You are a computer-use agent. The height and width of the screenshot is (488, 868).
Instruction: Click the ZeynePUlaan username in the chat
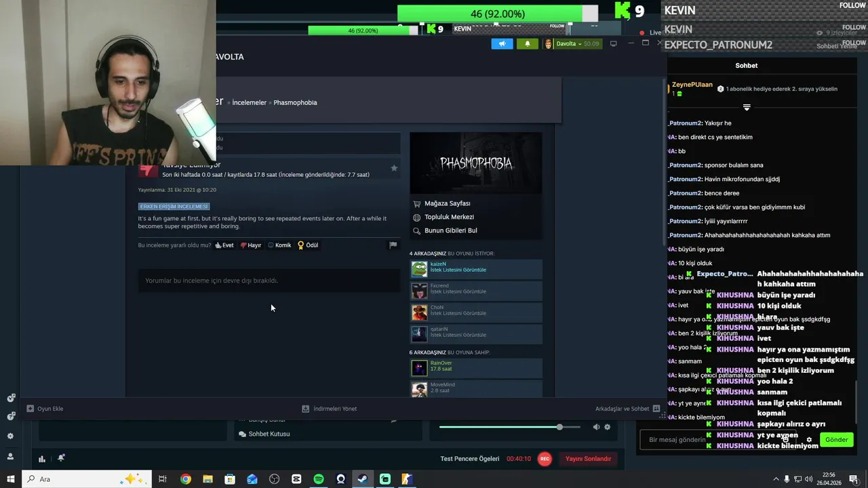coord(692,85)
